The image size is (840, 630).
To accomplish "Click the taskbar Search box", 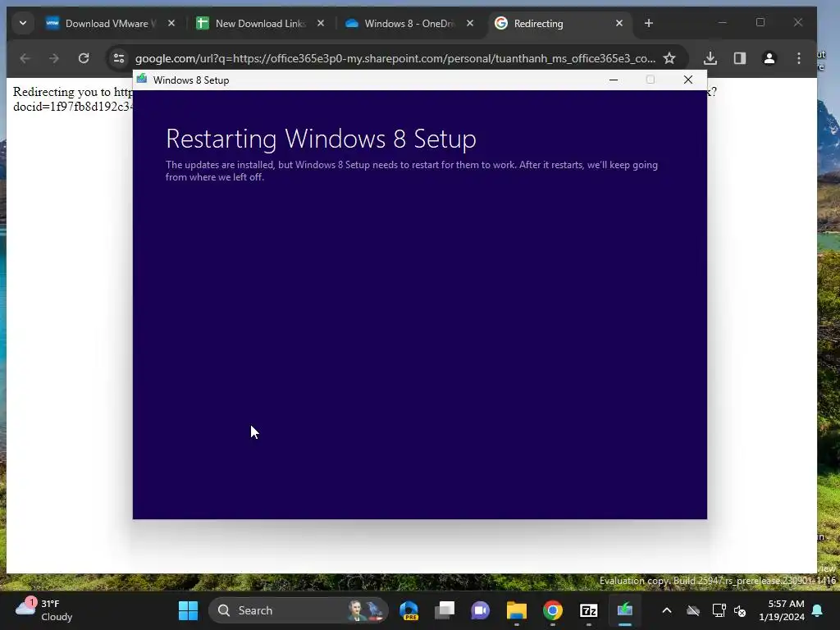I will pos(298,610).
